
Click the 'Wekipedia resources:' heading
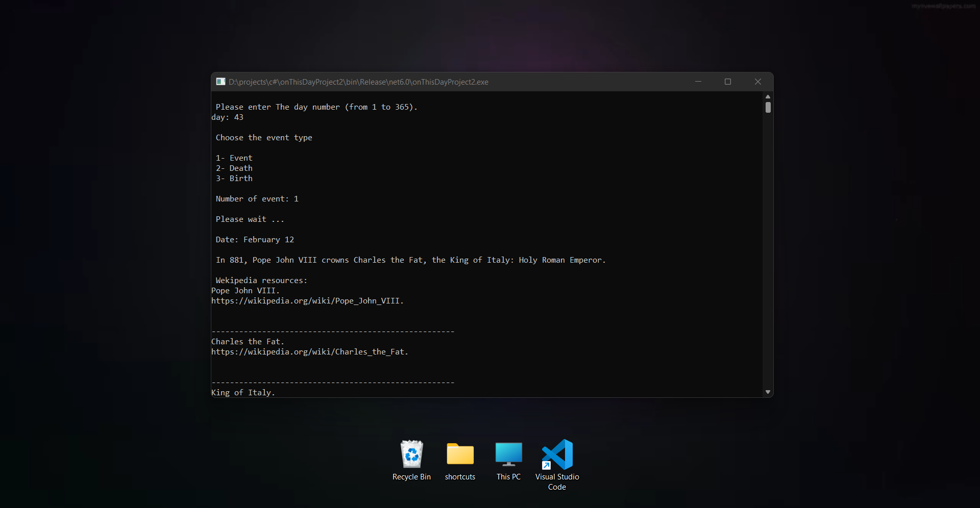pyautogui.click(x=261, y=281)
